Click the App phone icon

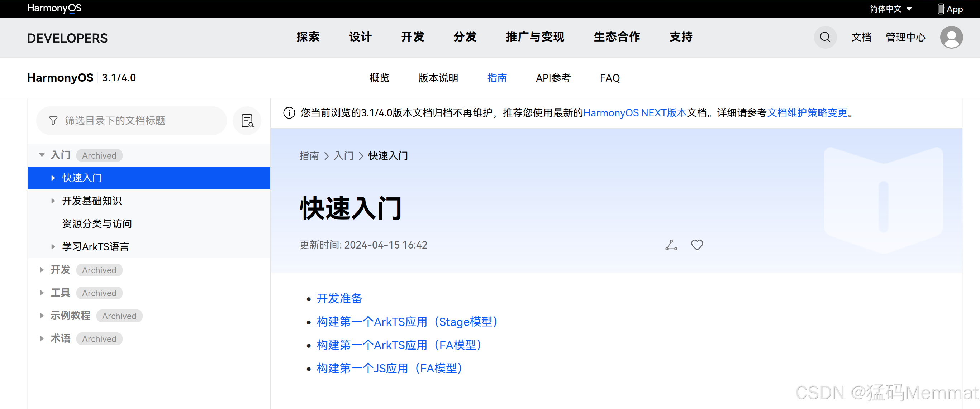[x=941, y=9]
